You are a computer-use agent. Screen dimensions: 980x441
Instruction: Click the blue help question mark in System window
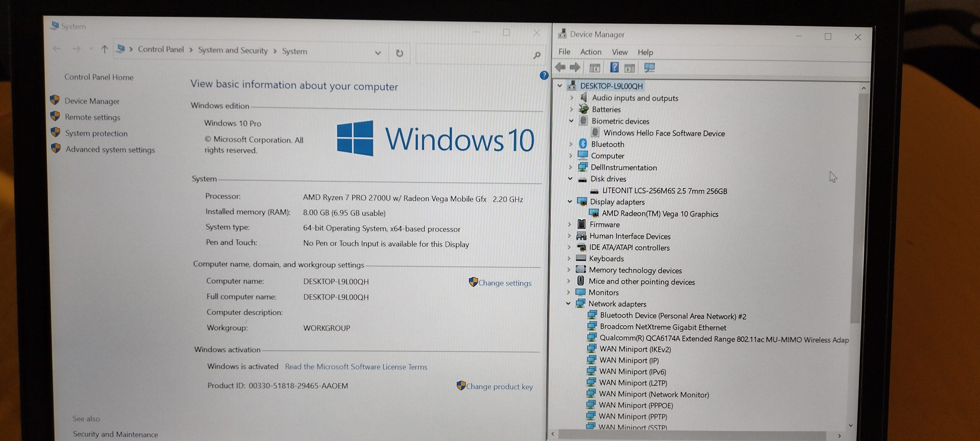click(x=544, y=75)
